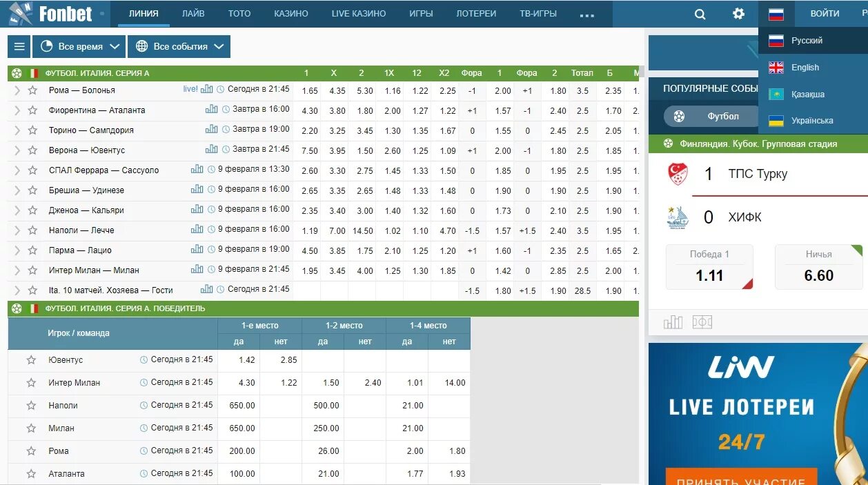Expand the Рома — Болонья row chevron
This screenshot has height=485, width=868.
[x=17, y=90]
